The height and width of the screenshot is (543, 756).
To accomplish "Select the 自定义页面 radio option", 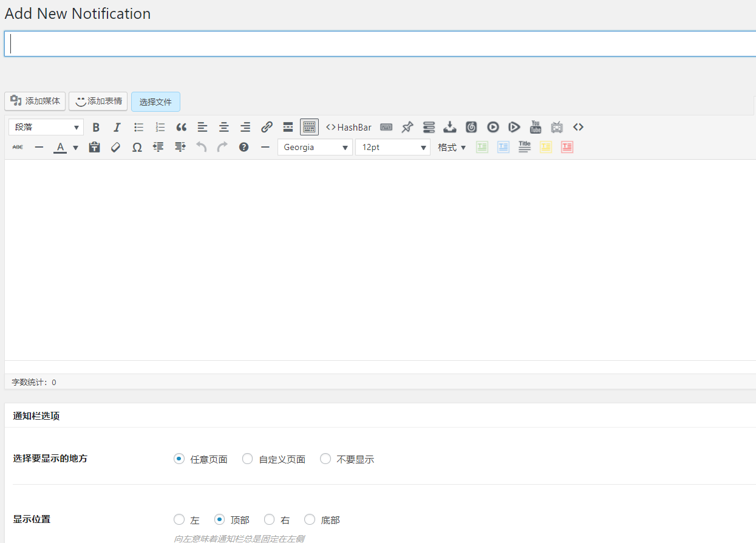I will click(x=247, y=459).
